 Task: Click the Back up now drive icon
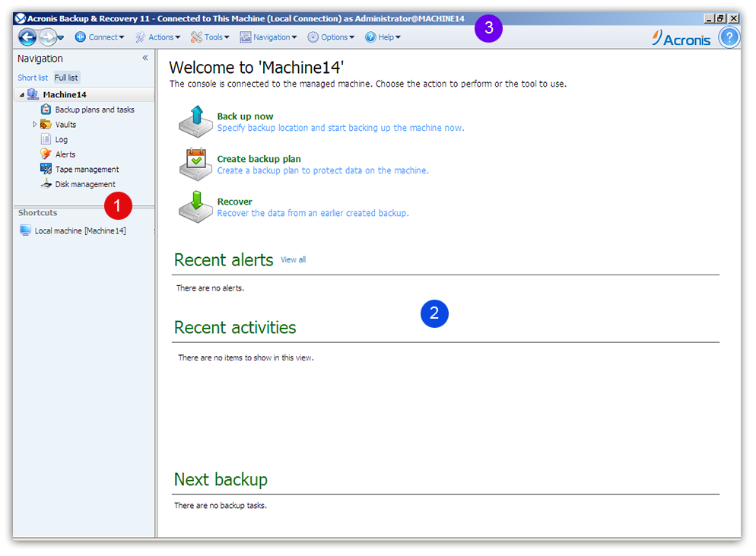[x=195, y=122]
